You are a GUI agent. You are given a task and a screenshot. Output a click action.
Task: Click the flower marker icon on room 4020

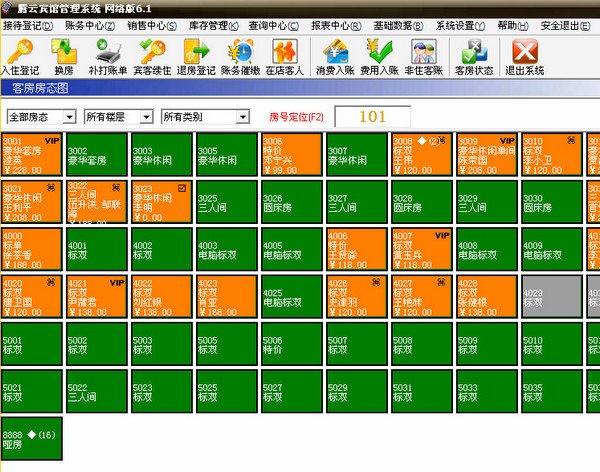[51, 283]
